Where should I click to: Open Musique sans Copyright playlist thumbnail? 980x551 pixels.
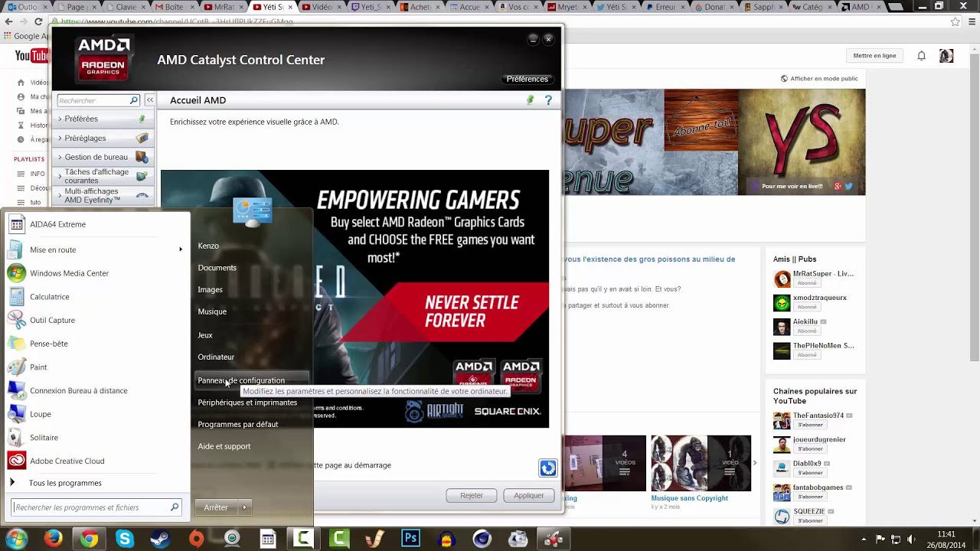(701, 463)
